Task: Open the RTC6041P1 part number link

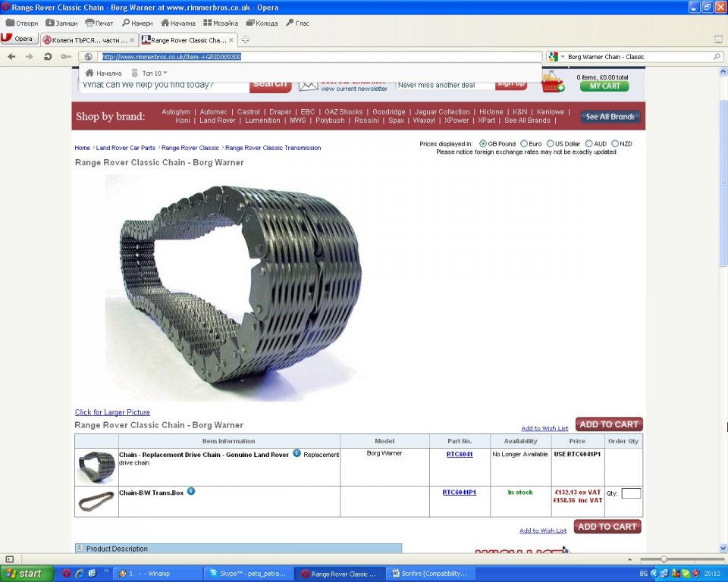Action: (x=459, y=492)
